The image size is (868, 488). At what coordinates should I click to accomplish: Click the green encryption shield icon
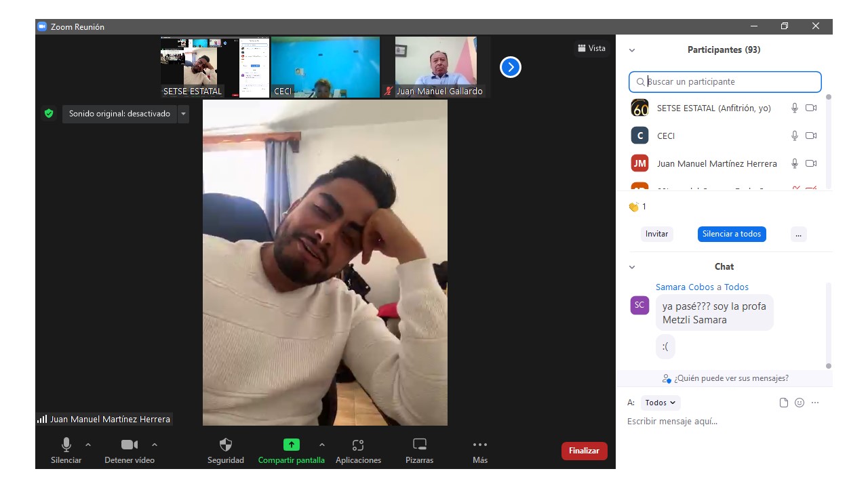tap(49, 114)
